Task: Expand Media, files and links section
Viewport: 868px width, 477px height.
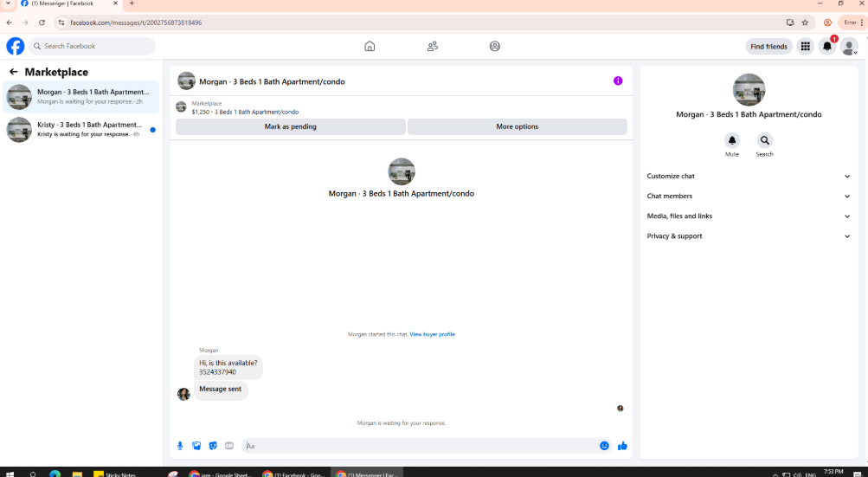Action: (x=749, y=216)
